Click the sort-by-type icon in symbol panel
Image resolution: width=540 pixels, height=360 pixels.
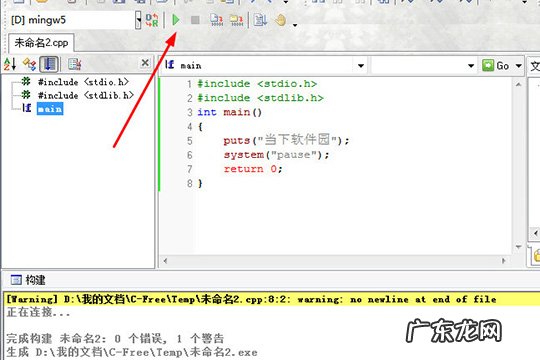29,64
